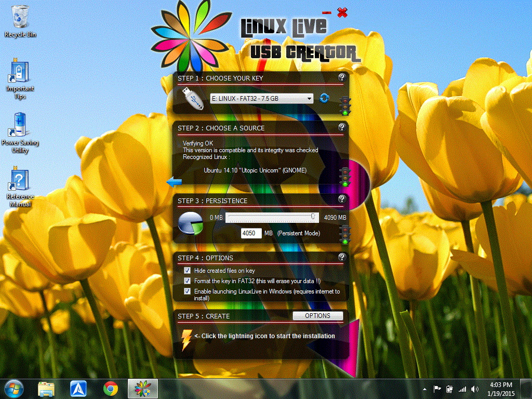Viewport: 532px width, 399px height.
Task: Show hidden system tray icons
Action: pyautogui.click(x=424, y=389)
